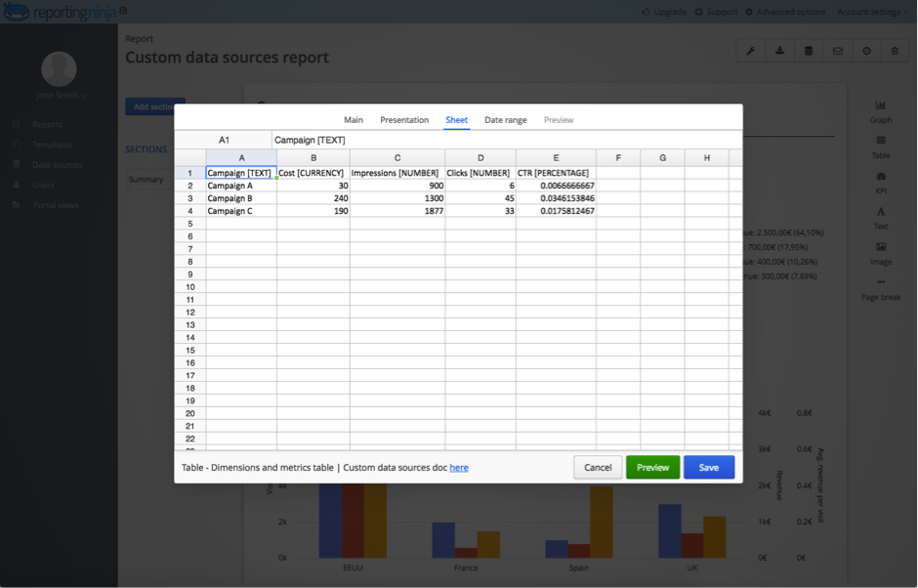
Task: Switch to the Main tab of the dialog
Action: tap(353, 119)
